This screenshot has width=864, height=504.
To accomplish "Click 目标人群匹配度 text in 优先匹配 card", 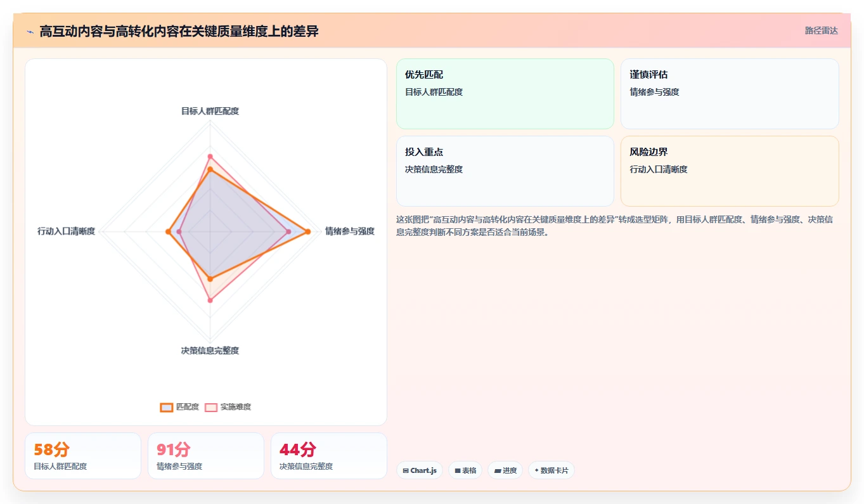I will coord(434,92).
